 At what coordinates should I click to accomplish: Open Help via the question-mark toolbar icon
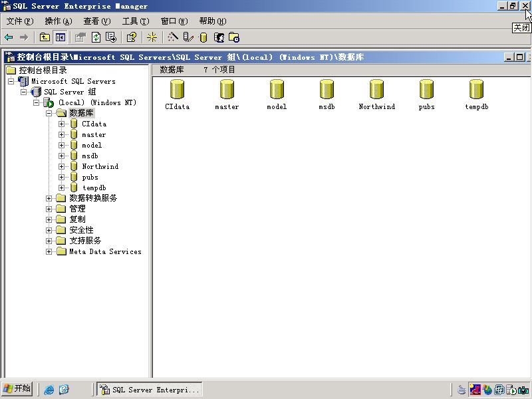tap(131, 37)
